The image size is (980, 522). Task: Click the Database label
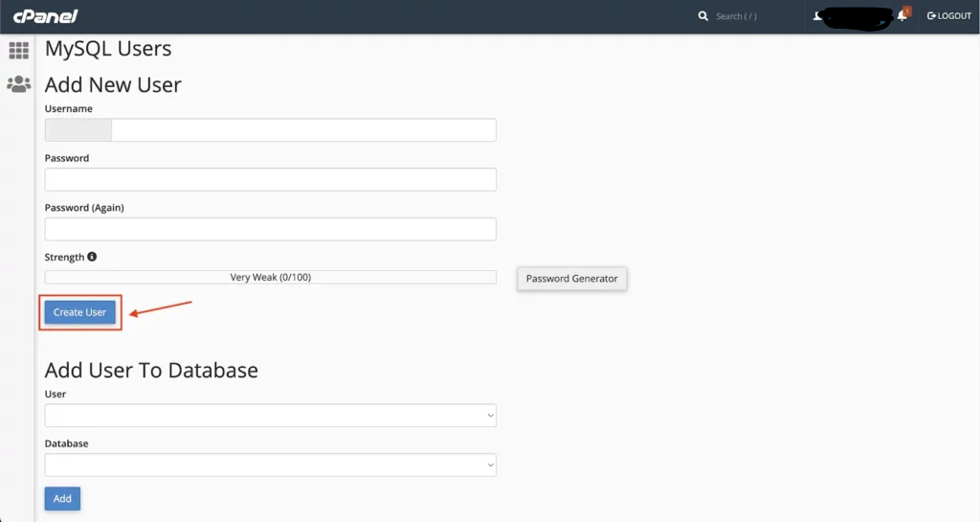66,443
